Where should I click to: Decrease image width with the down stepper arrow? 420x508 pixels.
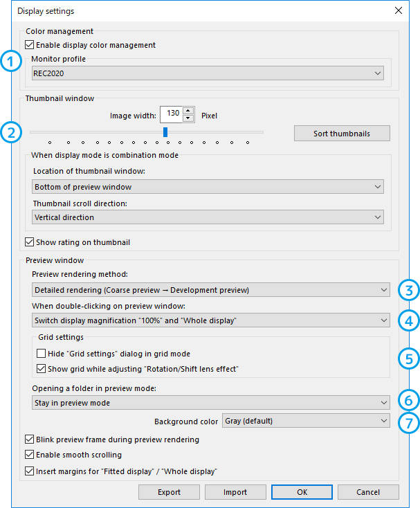pos(188,118)
